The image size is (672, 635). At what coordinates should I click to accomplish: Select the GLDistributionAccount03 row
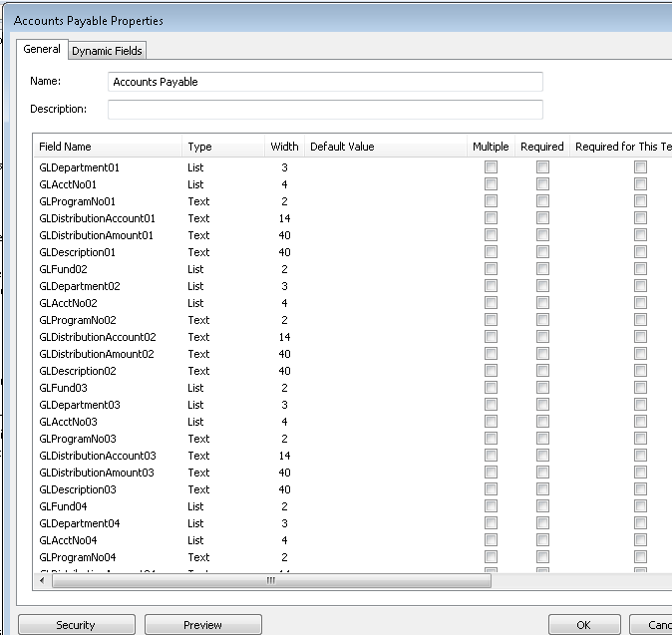point(98,456)
